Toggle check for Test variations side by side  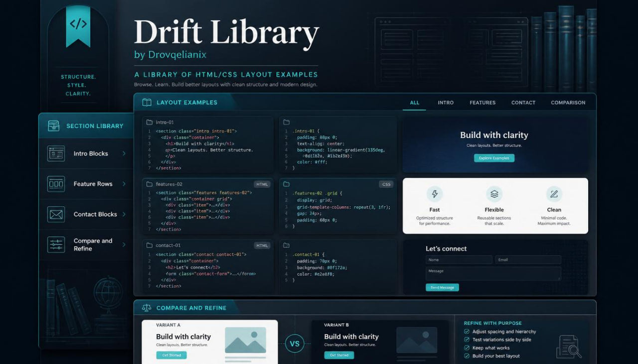coord(467,340)
